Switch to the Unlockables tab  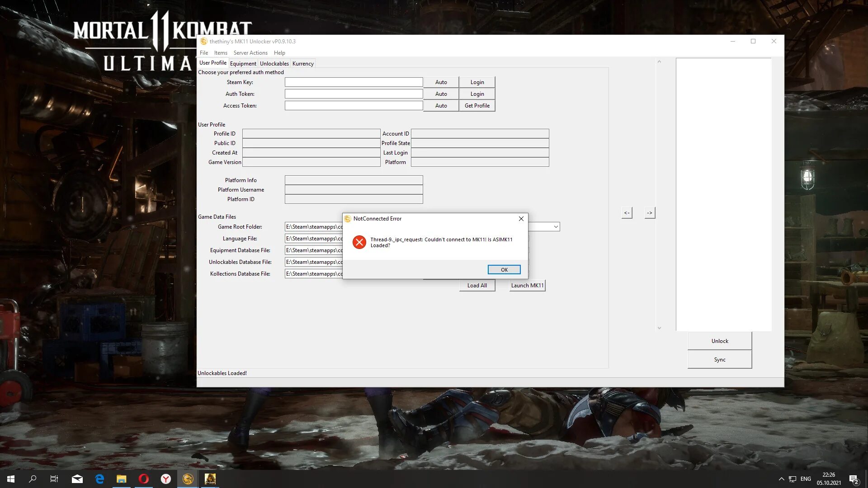274,64
